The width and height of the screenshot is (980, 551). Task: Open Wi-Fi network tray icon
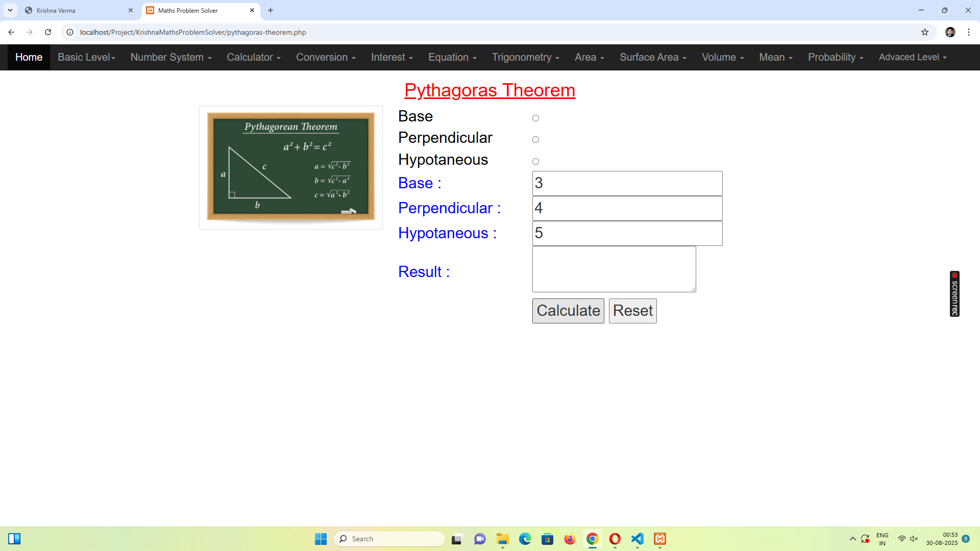(902, 539)
